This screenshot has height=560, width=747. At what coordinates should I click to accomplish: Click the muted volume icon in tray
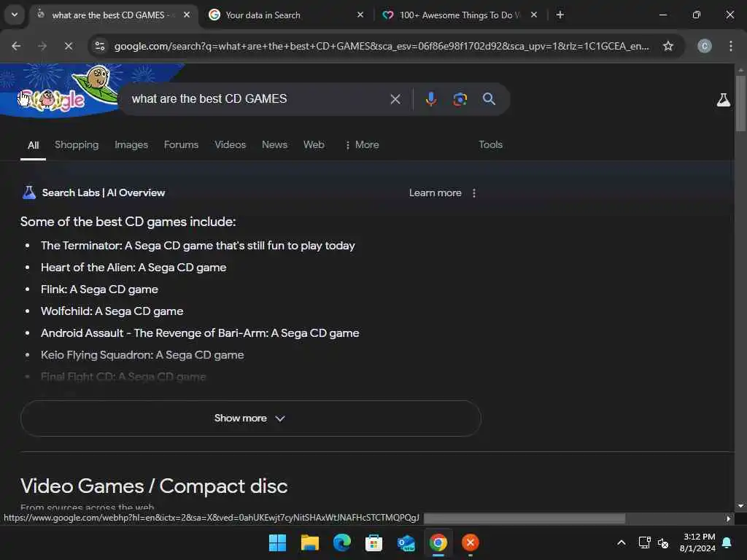point(662,542)
